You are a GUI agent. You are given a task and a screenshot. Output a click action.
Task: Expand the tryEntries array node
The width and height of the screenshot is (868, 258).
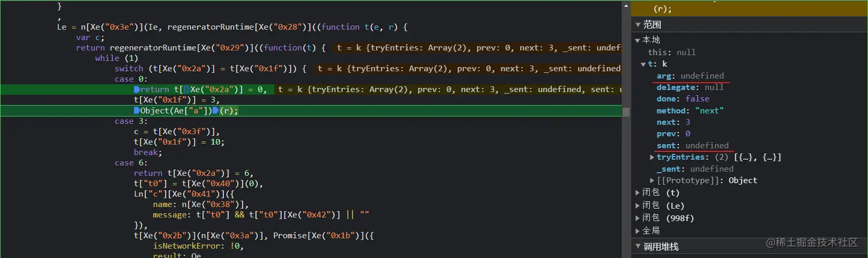652,157
